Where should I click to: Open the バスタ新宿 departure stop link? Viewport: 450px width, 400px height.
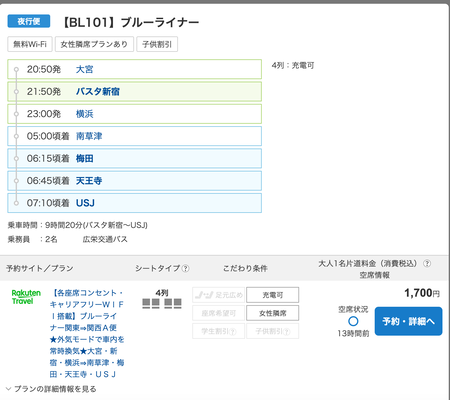click(x=98, y=92)
